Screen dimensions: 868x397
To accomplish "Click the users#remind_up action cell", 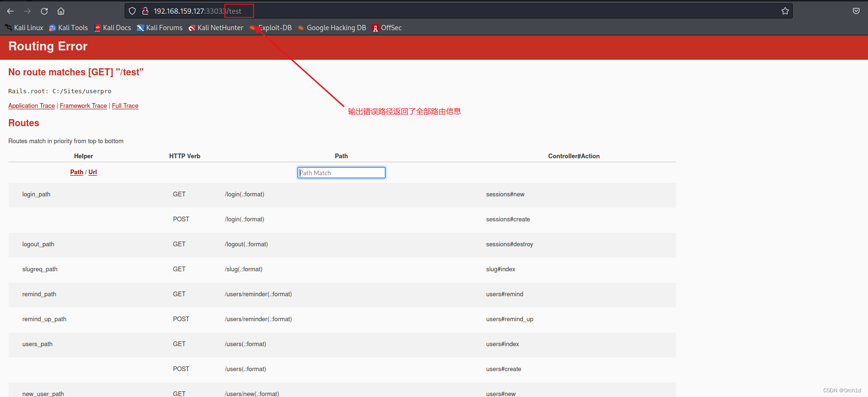I will (x=510, y=319).
